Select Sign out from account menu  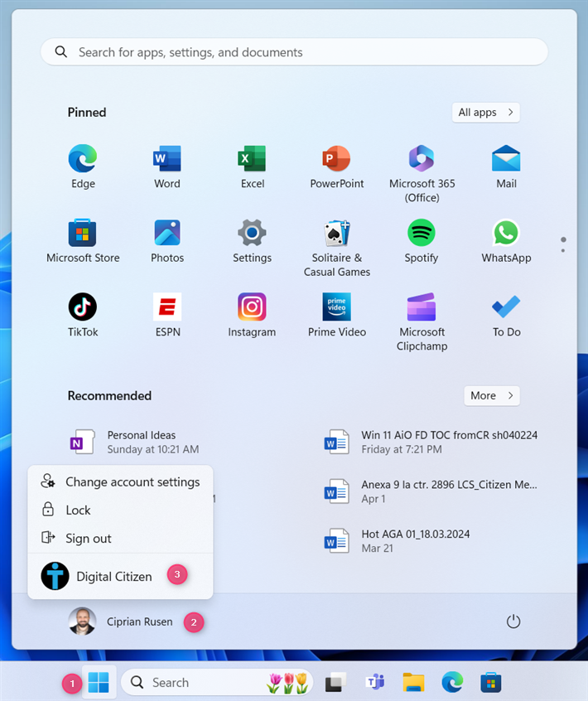coord(120,539)
